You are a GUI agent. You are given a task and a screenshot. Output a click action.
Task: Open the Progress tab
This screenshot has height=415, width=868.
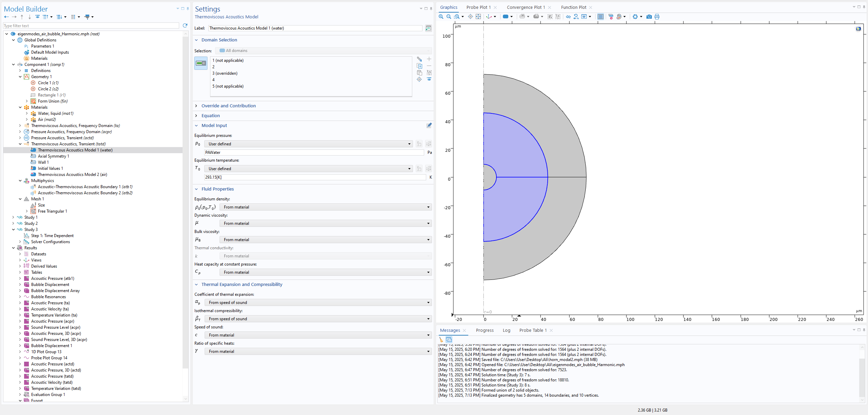point(485,330)
